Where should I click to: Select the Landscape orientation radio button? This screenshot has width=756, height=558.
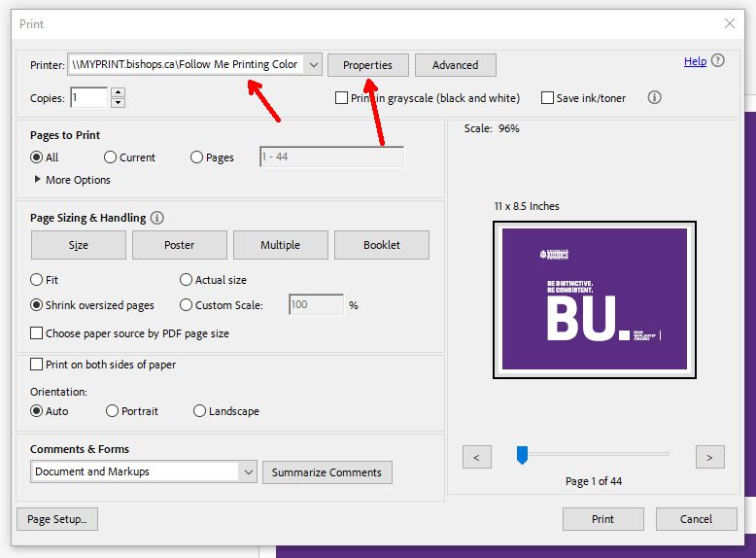[200, 411]
